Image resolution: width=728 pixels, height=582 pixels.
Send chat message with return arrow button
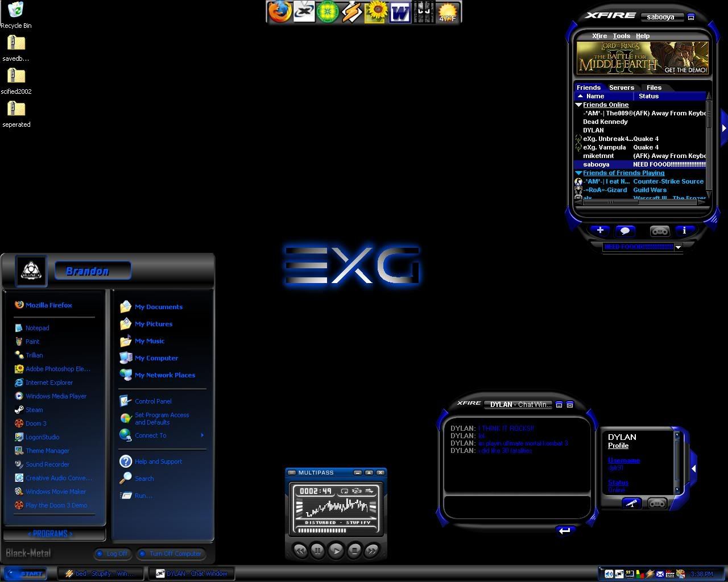565,530
